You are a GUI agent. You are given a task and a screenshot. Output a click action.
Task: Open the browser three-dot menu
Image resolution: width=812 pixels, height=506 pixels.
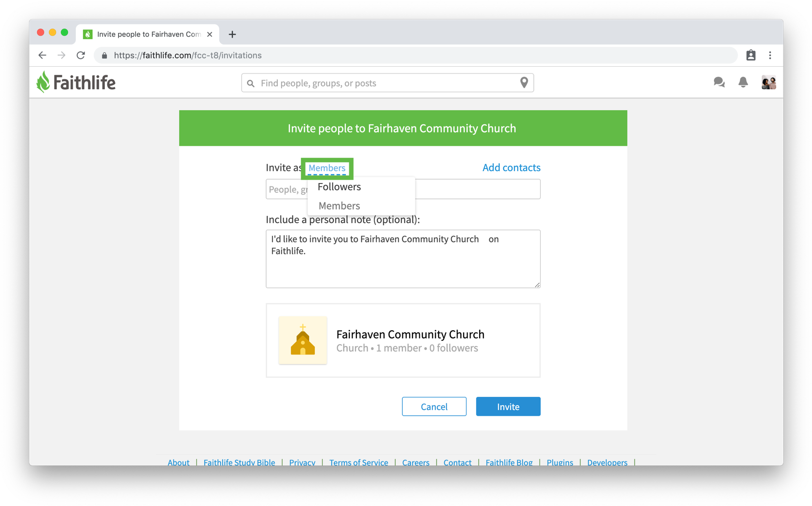(770, 56)
